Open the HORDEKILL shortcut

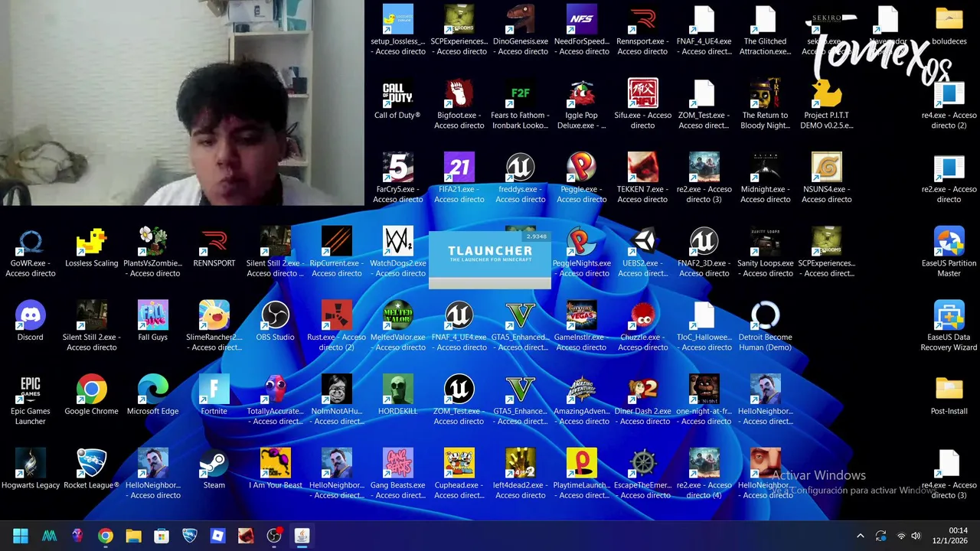pos(398,396)
